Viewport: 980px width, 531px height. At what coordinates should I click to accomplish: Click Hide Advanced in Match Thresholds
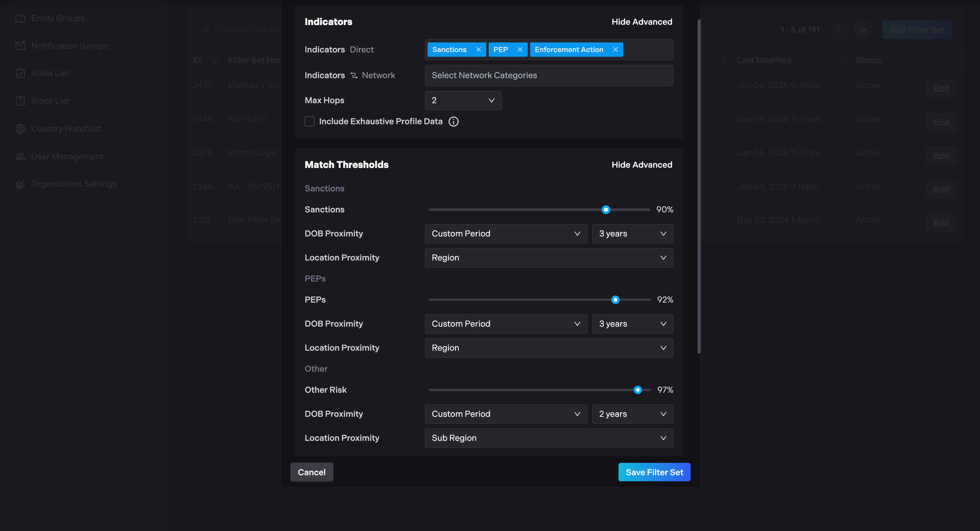pyautogui.click(x=642, y=165)
